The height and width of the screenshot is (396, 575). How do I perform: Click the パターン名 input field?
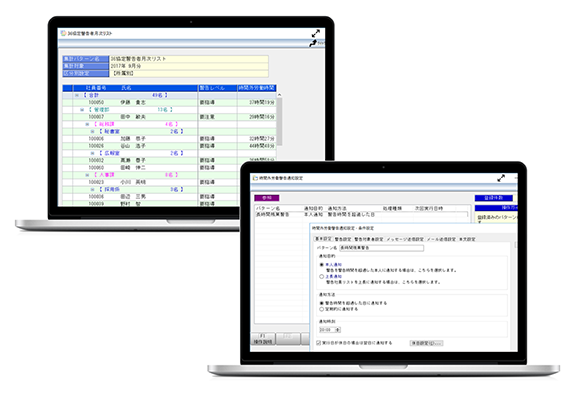[x=381, y=248]
